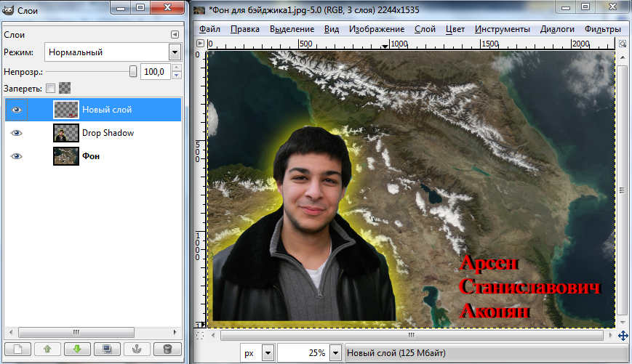Hide the Drop Shadow layer
This screenshot has width=632, height=364.
[x=17, y=133]
